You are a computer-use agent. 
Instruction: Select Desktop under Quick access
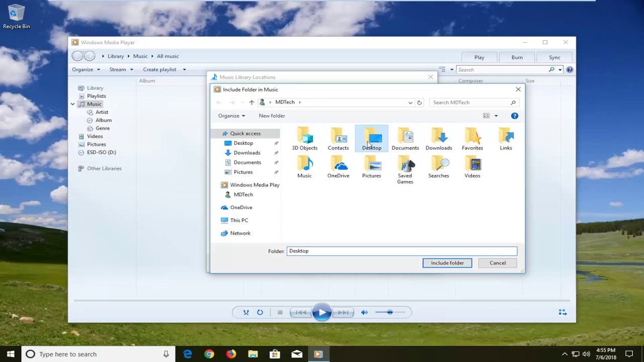pyautogui.click(x=243, y=143)
